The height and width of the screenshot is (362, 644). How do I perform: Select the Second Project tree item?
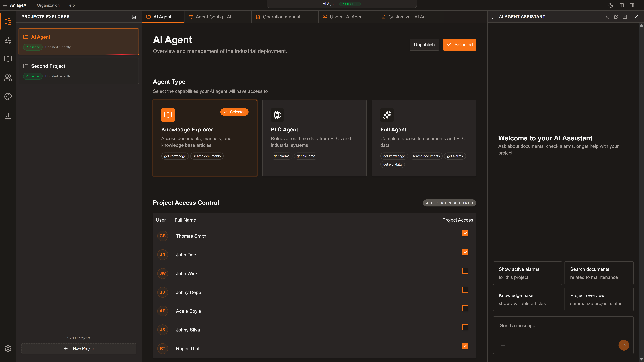79,71
